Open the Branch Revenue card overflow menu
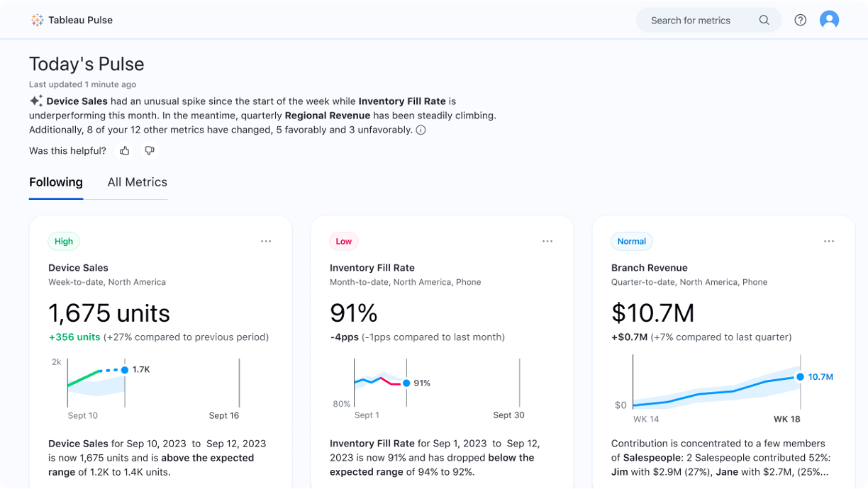The width and height of the screenshot is (868, 489). [x=829, y=241]
